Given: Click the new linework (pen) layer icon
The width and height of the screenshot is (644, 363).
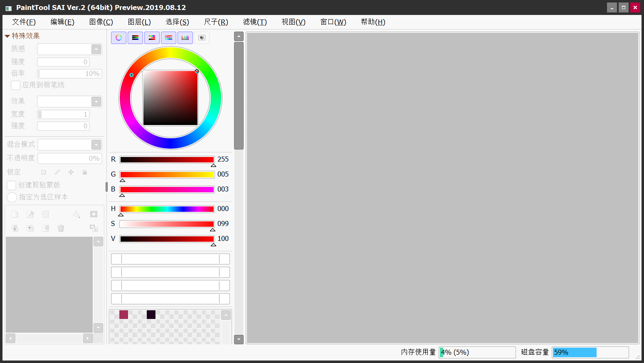Looking at the screenshot, I should tap(30, 214).
